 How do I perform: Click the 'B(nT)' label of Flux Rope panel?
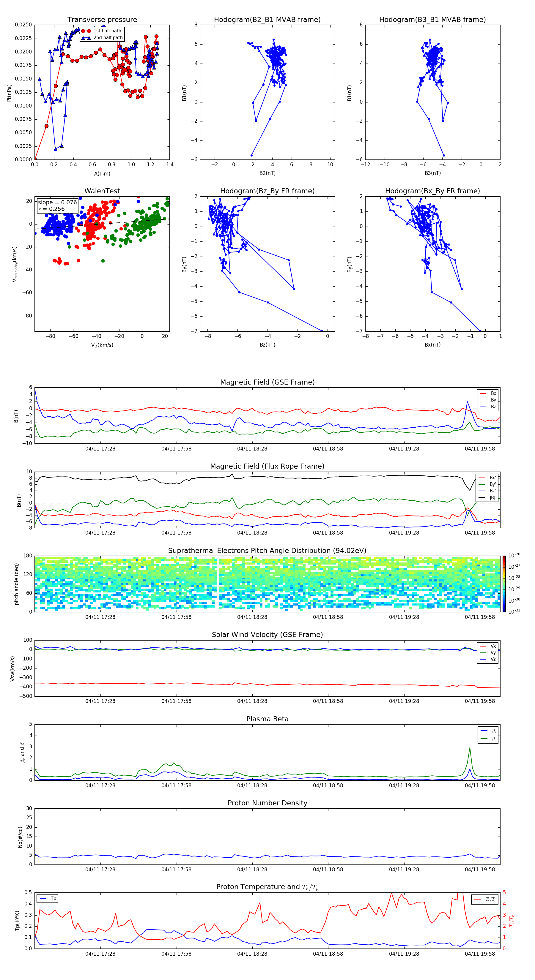click(x=19, y=501)
